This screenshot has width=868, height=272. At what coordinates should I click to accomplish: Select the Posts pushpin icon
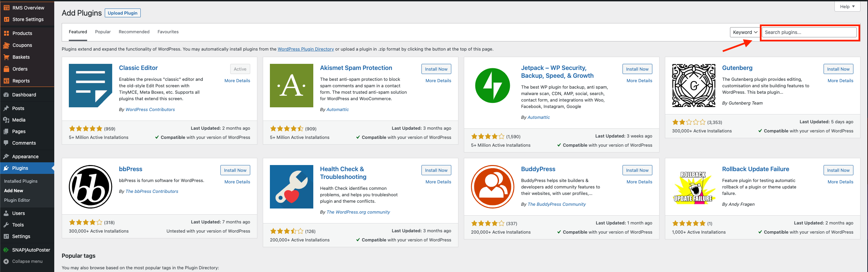(x=6, y=108)
